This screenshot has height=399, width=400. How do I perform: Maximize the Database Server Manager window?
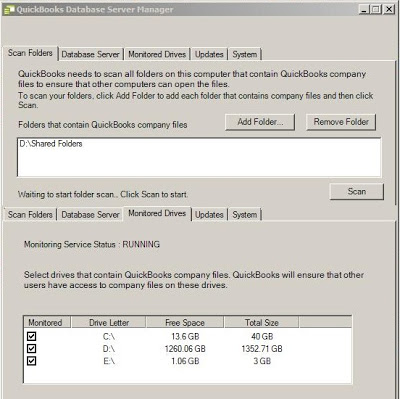(376, 9)
